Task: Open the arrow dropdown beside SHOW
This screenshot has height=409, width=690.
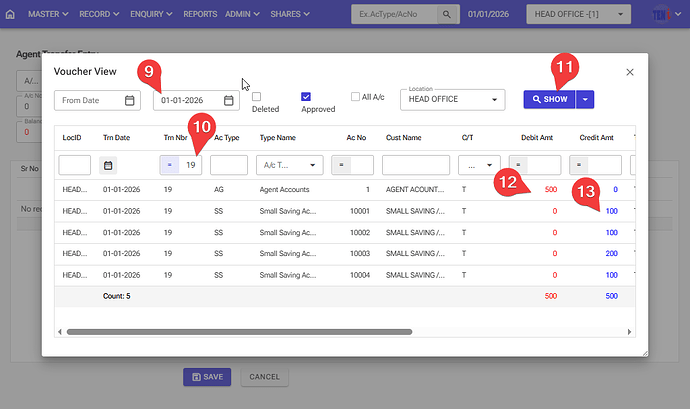Action: point(585,99)
